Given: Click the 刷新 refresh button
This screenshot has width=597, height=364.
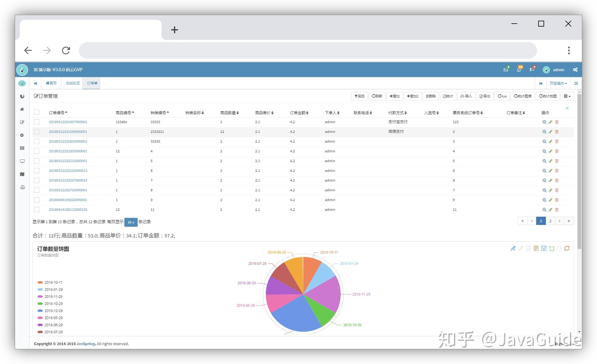Looking at the screenshot, I should pyautogui.click(x=377, y=96).
